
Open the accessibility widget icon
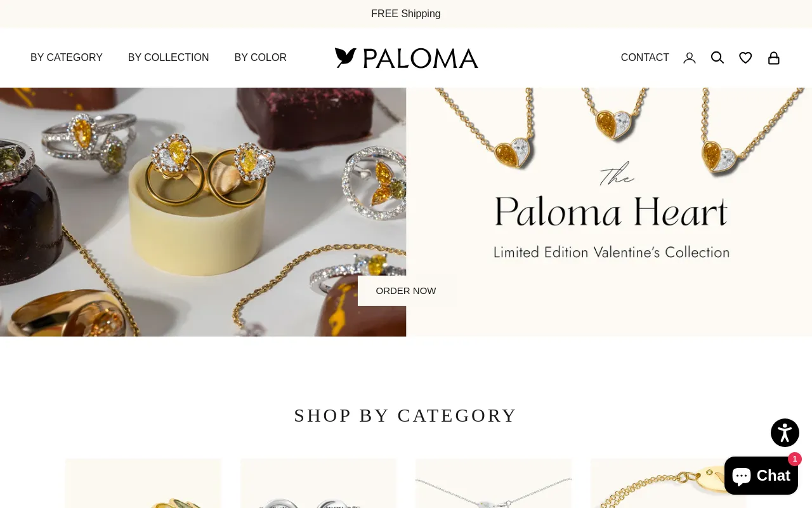(785, 432)
